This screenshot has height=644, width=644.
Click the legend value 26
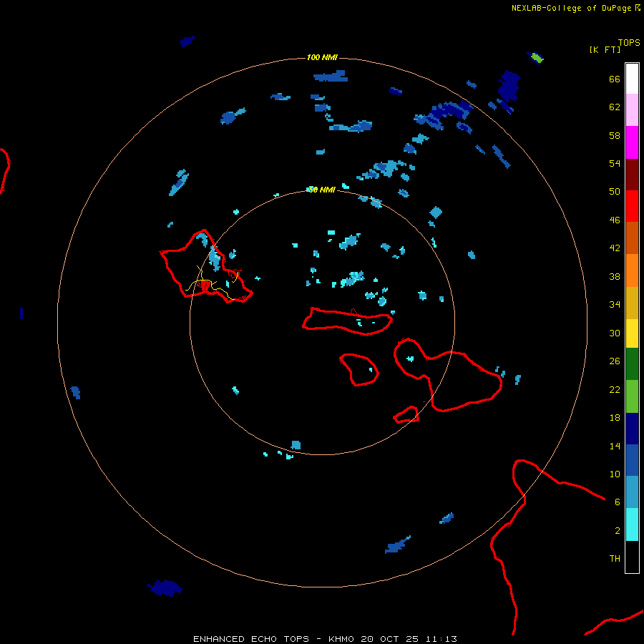coord(615,361)
